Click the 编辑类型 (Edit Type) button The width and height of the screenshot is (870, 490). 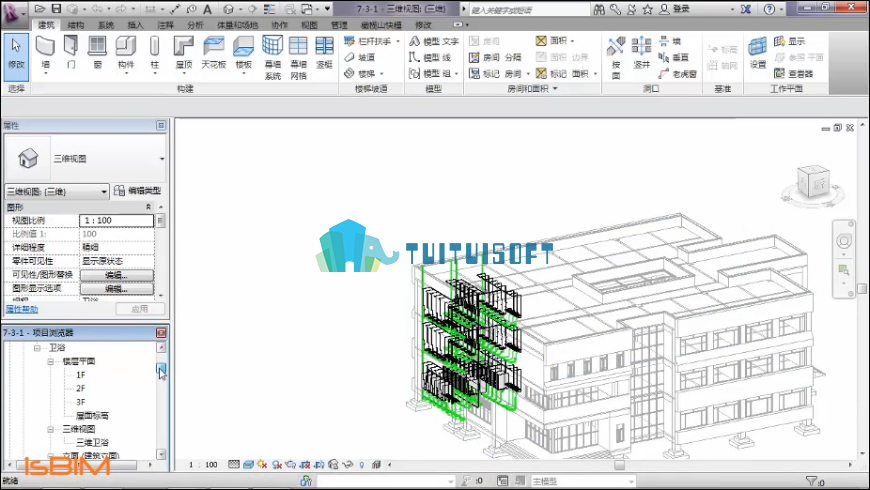[x=138, y=191]
